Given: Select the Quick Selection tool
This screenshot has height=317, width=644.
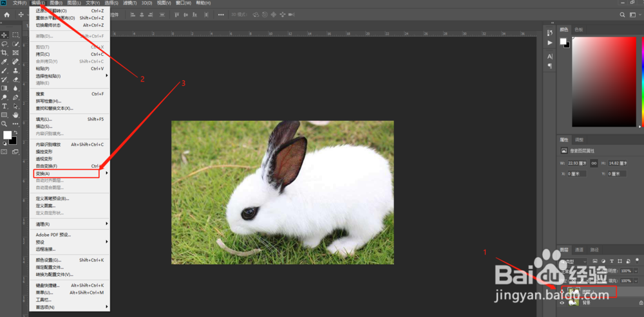Looking at the screenshot, I should [x=15, y=44].
